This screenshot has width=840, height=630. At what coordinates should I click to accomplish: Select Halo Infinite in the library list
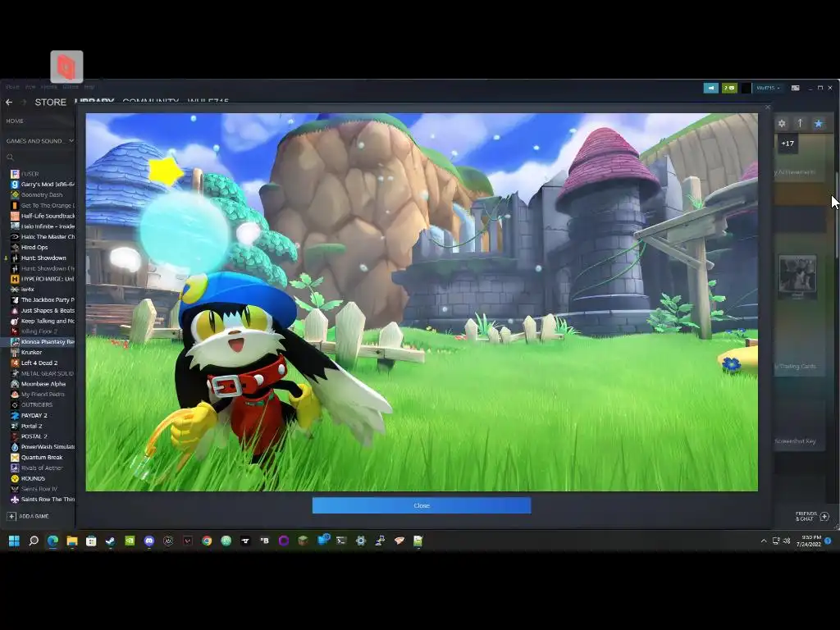point(43,226)
